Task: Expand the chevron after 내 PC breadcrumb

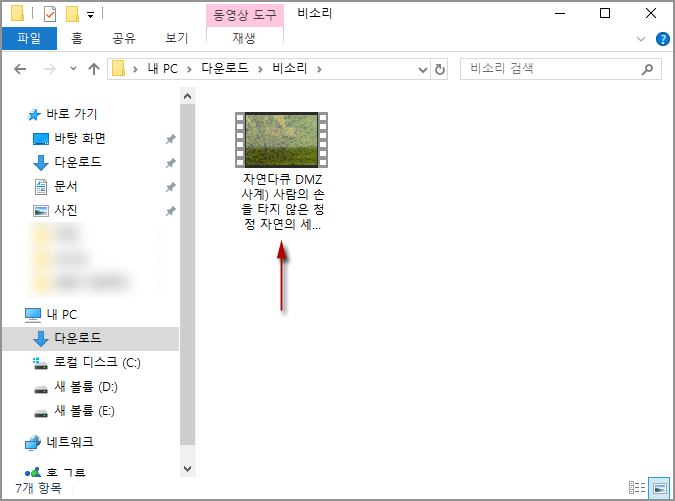Action: pyautogui.click(x=189, y=69)
